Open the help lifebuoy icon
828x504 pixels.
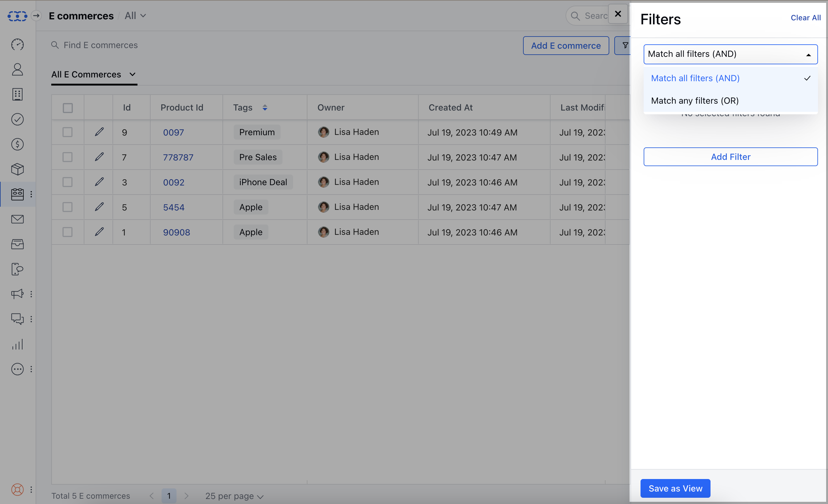(17, 490)
